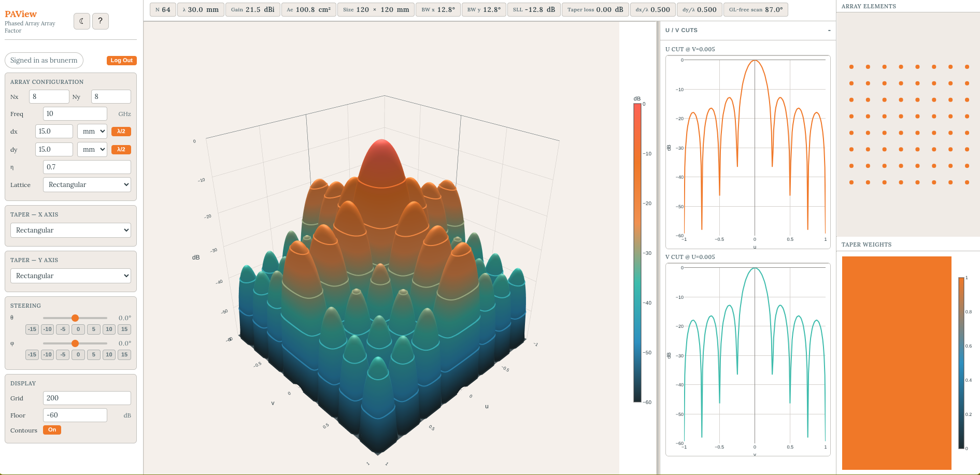Click the Ny input field

(x=111, y=97)
